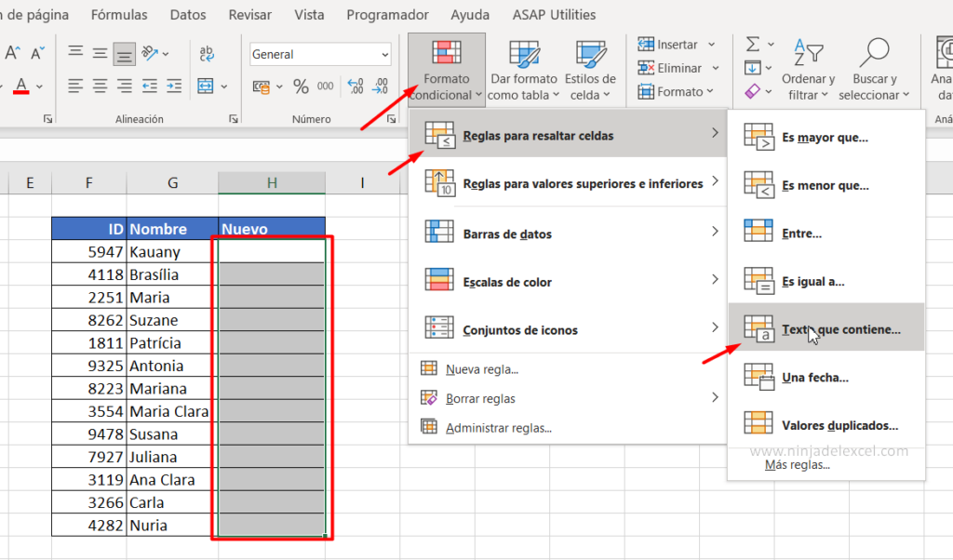953x560 pixels.
Task: Switch to the Datos ribbon tab
Action: click(x=187, y=14)
